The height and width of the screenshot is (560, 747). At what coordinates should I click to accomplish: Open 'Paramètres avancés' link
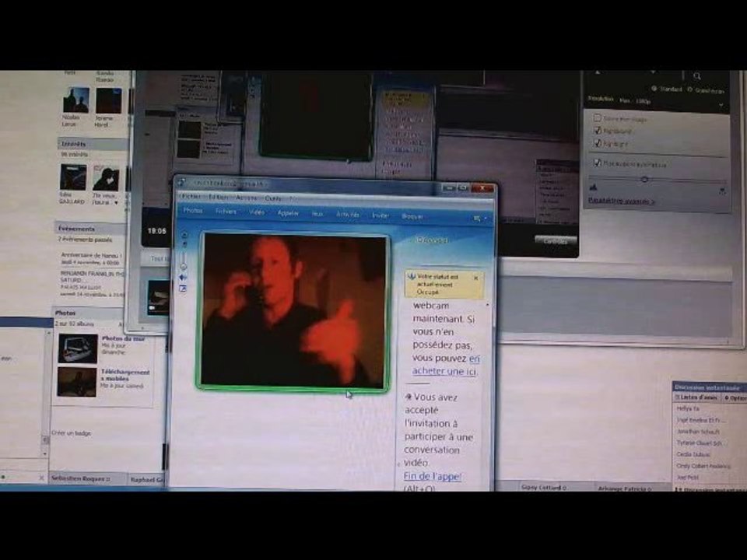pos(621,201)
